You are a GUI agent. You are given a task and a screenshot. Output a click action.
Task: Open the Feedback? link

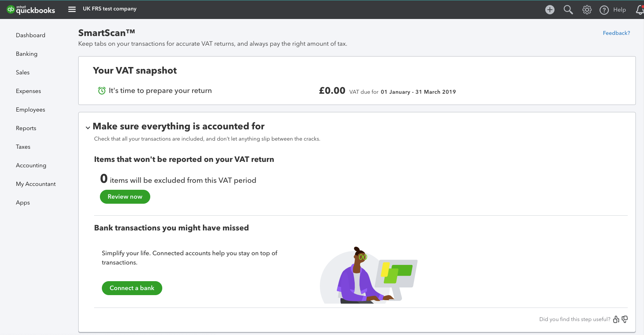[616, 33]
